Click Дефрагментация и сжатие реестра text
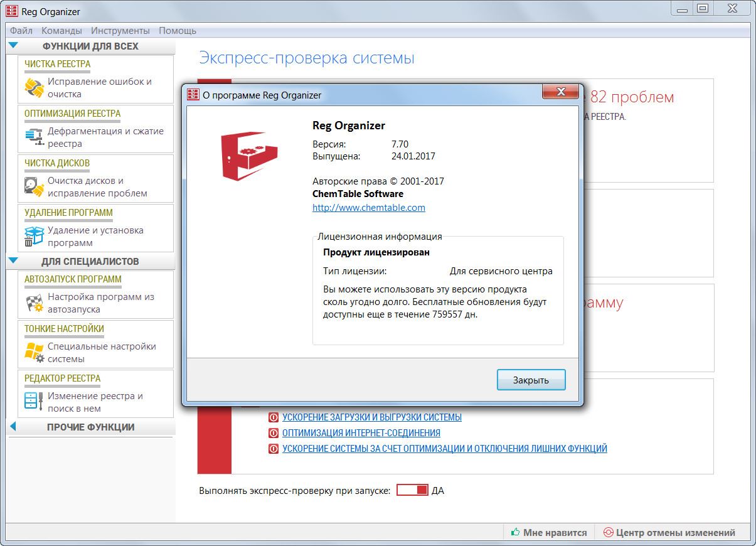 [x=105, y=137]
